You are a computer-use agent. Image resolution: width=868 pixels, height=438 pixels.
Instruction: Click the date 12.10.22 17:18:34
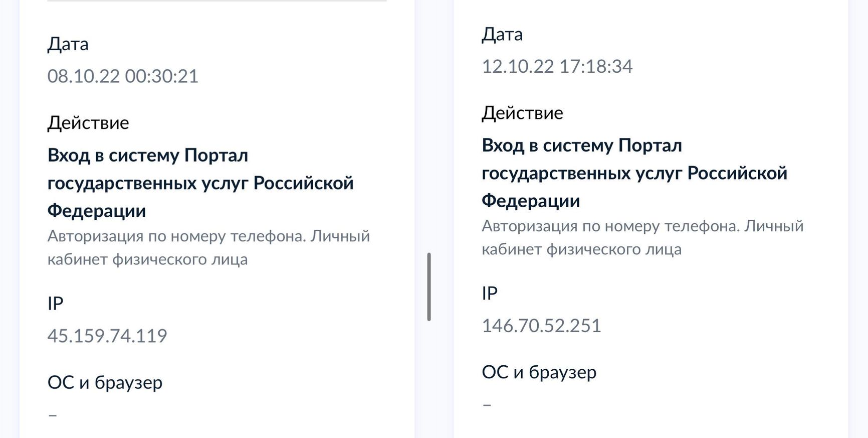pos(557,66)
